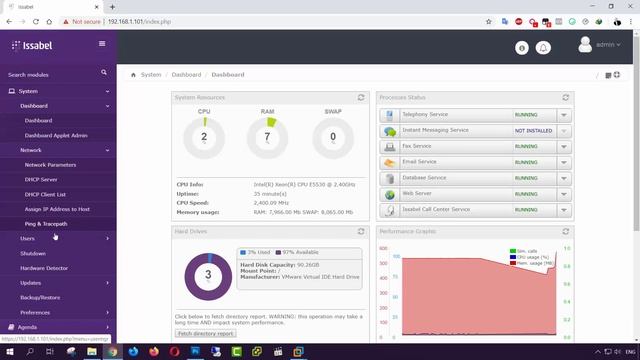
Task: Click the home icon in breadcrumb
Action: [133, 75]
